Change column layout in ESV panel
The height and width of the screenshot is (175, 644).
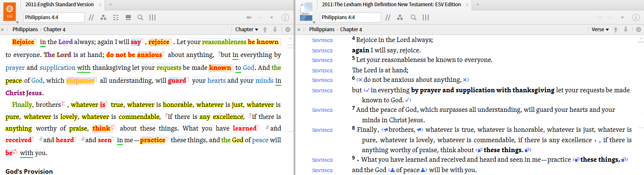[x=152, y=17]
